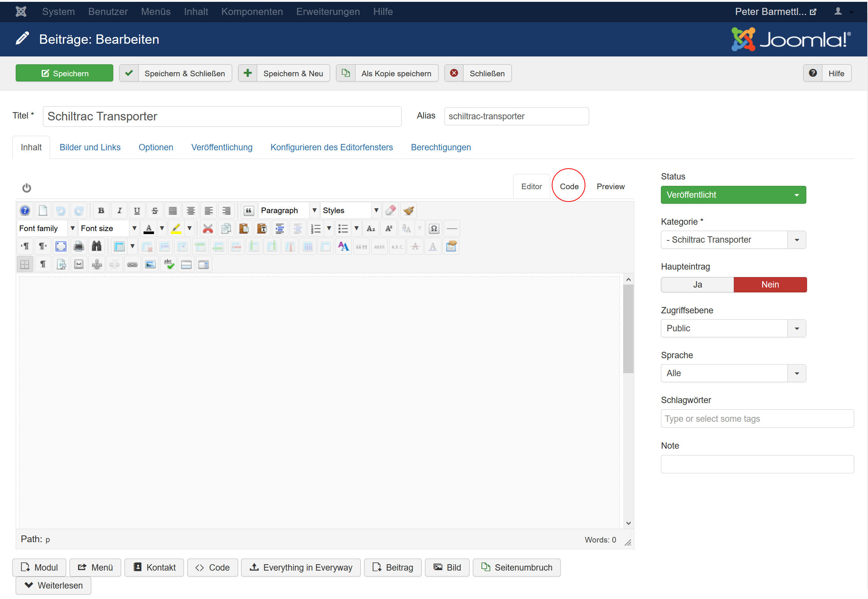Set Haupteintrag to Ja

pyautogui.click(x=697, y=285)
